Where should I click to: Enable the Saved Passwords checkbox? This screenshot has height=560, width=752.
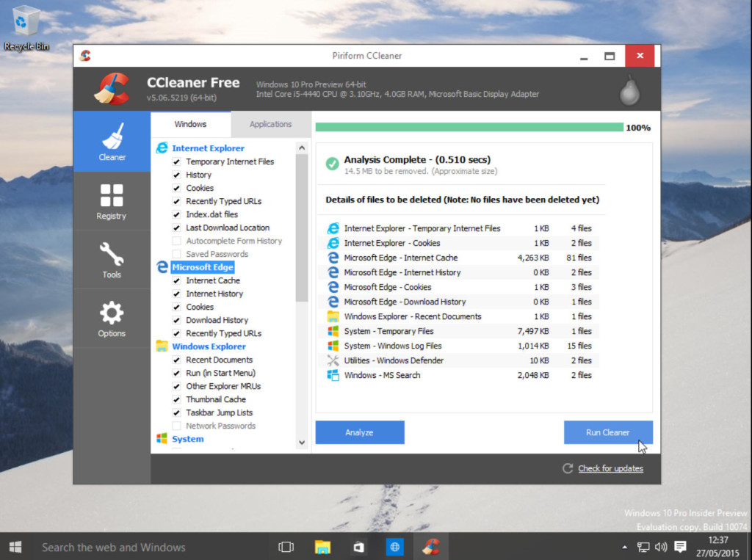click(176, 254)
